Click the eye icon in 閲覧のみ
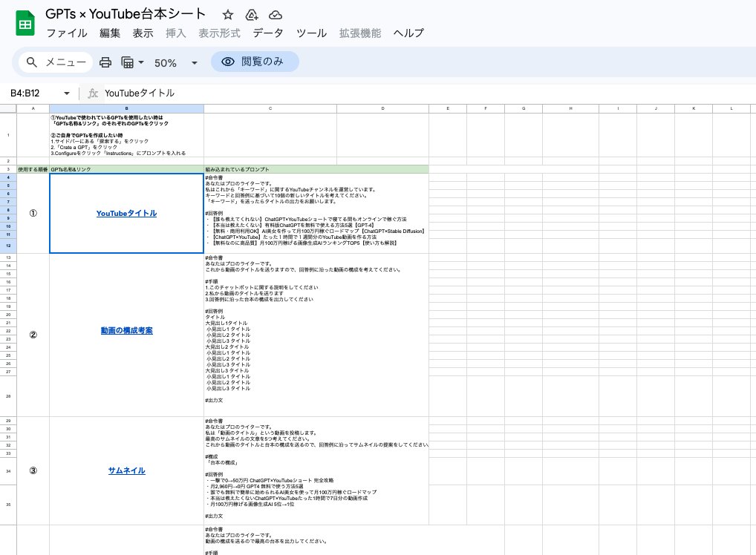The height and width of the screenshot is (555, 756). 228,62
